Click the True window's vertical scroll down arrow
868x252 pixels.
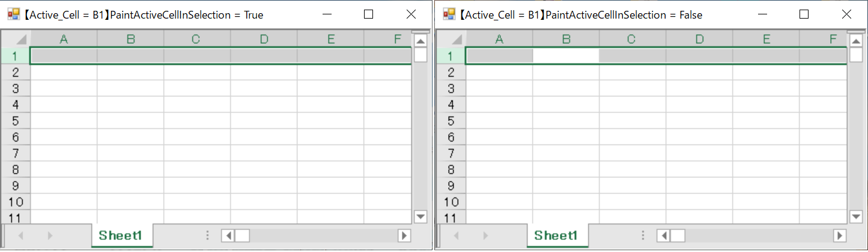coord(420,217)
